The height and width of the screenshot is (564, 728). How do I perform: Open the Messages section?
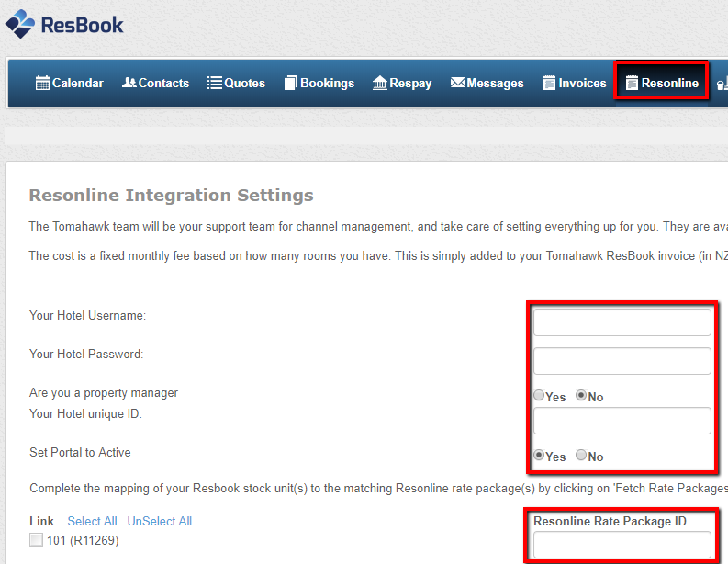[487, 83]
